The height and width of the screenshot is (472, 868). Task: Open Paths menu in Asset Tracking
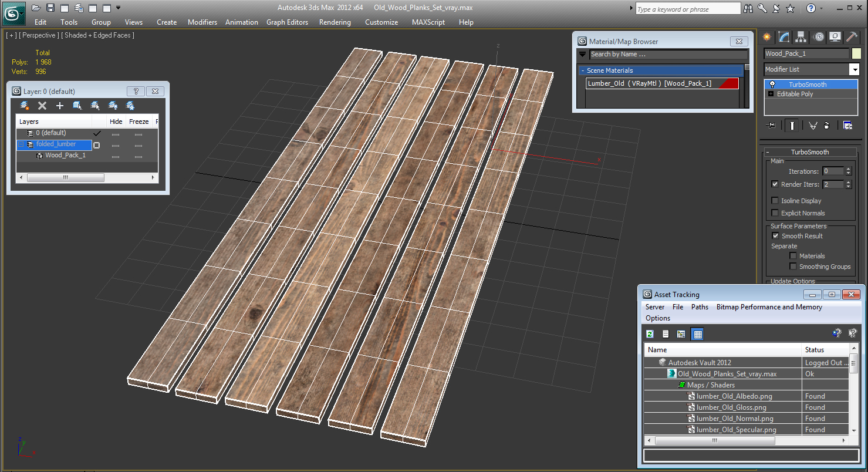click(700, 307)
